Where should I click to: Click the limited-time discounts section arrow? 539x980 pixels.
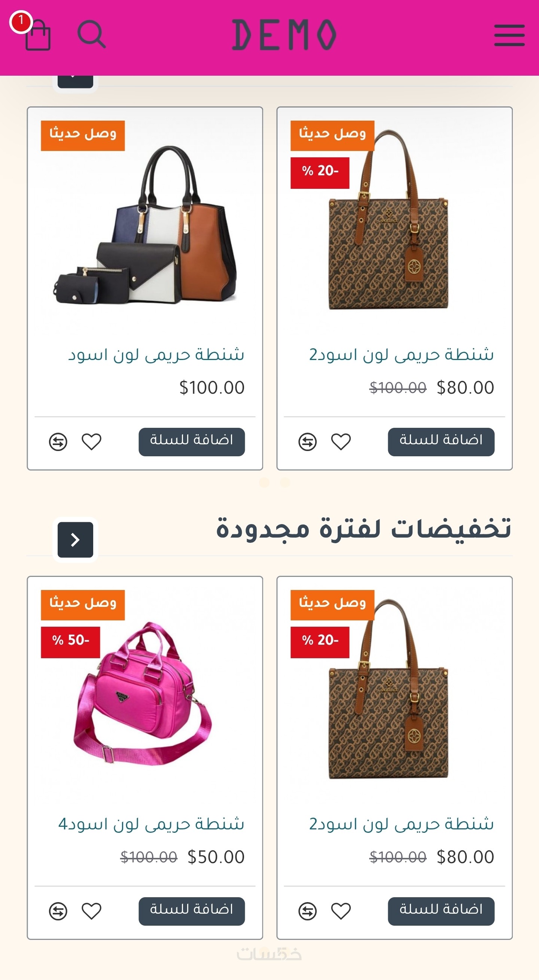(75, 539)
